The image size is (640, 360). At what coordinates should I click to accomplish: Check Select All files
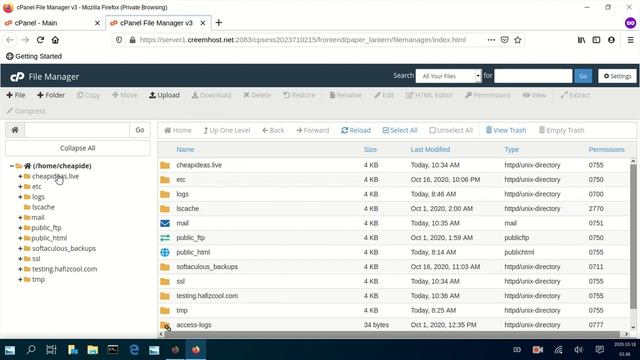pyautogui.click(x=400, y=130)
